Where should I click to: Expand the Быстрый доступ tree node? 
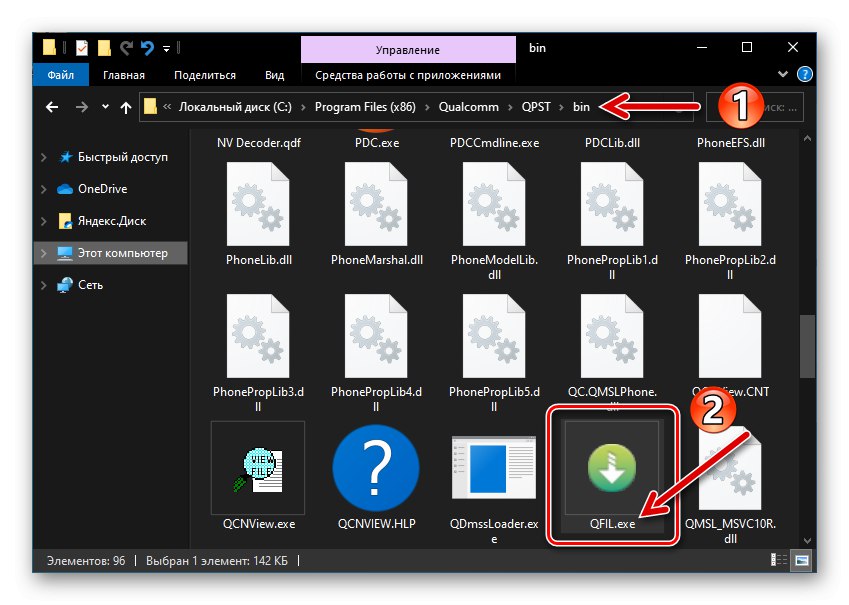coord(44,157)
